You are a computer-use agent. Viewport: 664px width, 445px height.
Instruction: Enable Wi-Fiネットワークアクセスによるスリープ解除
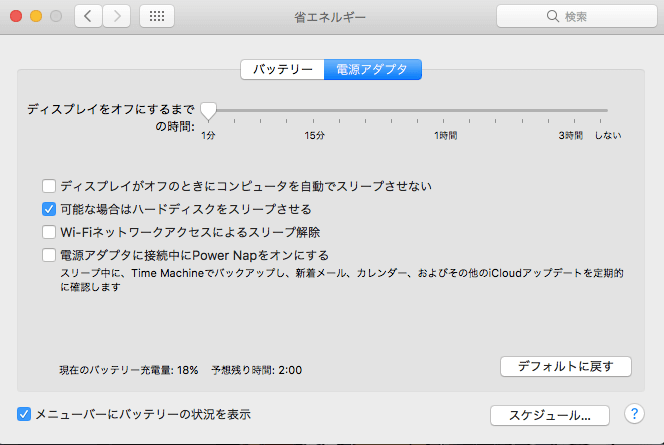[49, 232]
